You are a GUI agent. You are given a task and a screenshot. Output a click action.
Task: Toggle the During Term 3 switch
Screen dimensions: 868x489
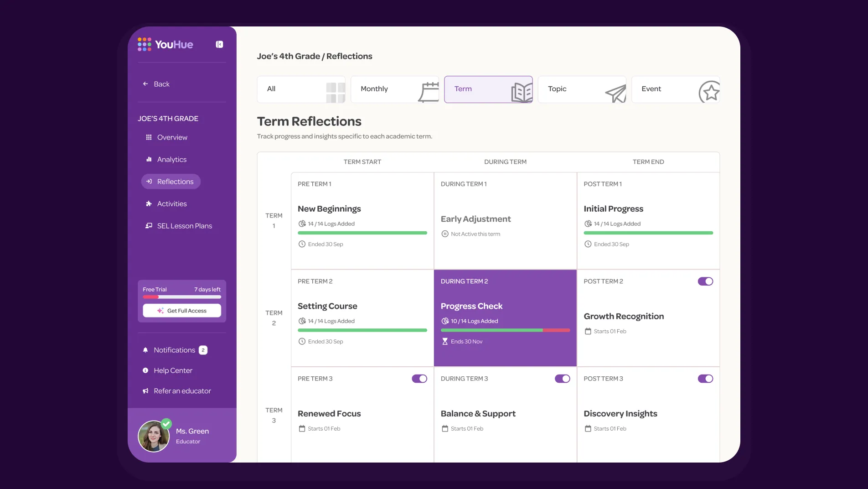point(563,379)
